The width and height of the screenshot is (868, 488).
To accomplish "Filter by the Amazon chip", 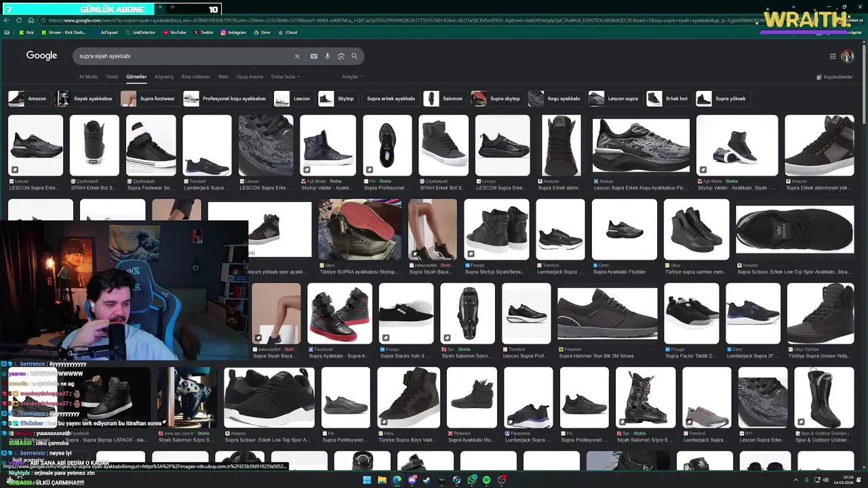I will [28, 98].
